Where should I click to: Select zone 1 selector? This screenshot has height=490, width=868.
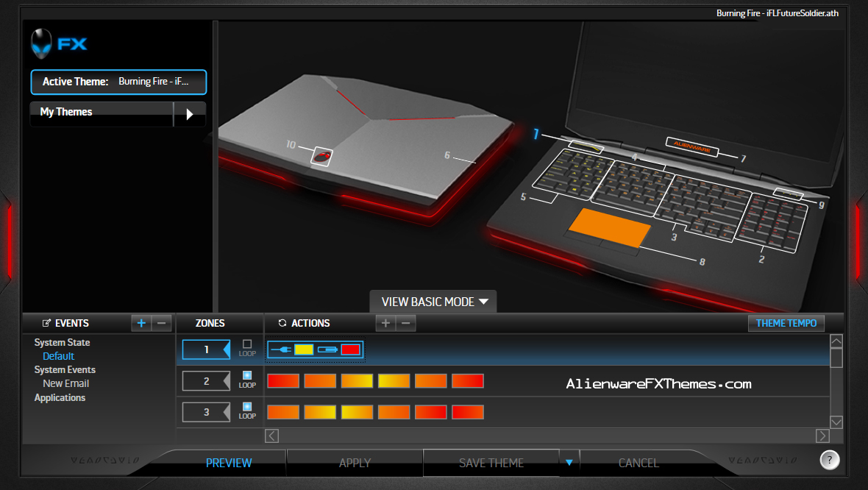point(206,349)
